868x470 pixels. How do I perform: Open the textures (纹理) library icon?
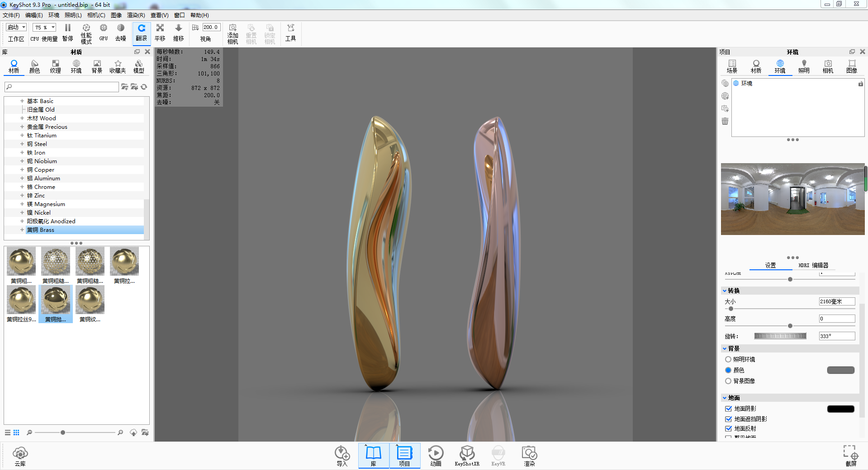point(56,66)
